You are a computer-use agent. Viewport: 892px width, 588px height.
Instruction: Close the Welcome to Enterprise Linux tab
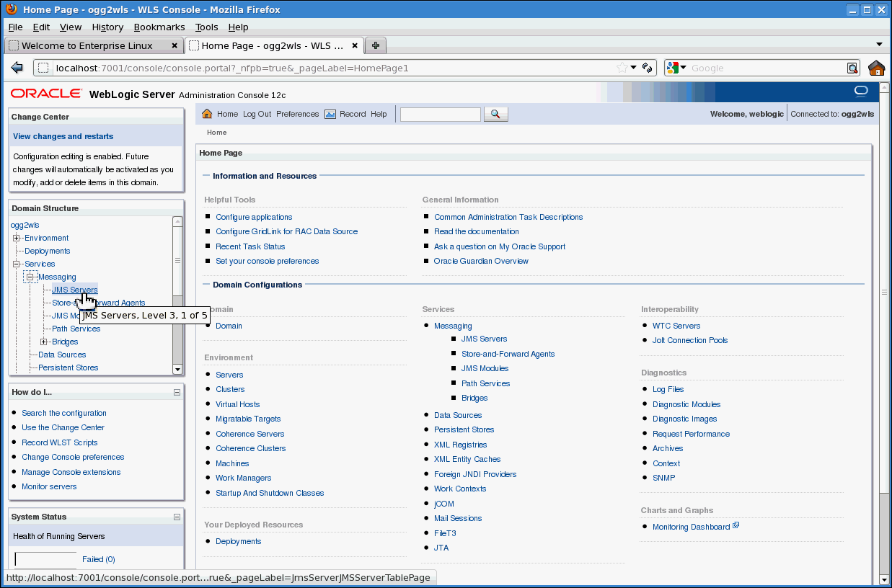[x=175, y=45]
